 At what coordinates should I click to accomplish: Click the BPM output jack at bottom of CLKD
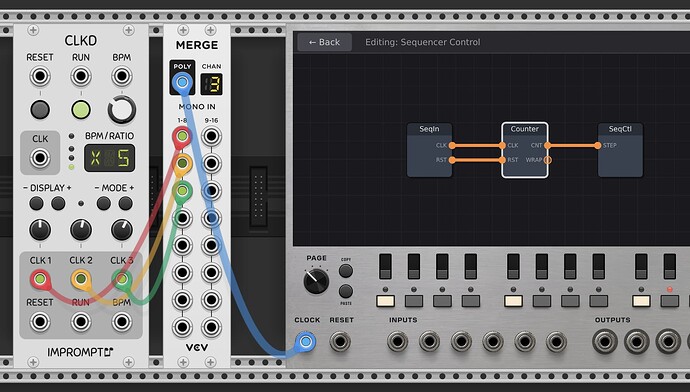click(x=122, y=322)
